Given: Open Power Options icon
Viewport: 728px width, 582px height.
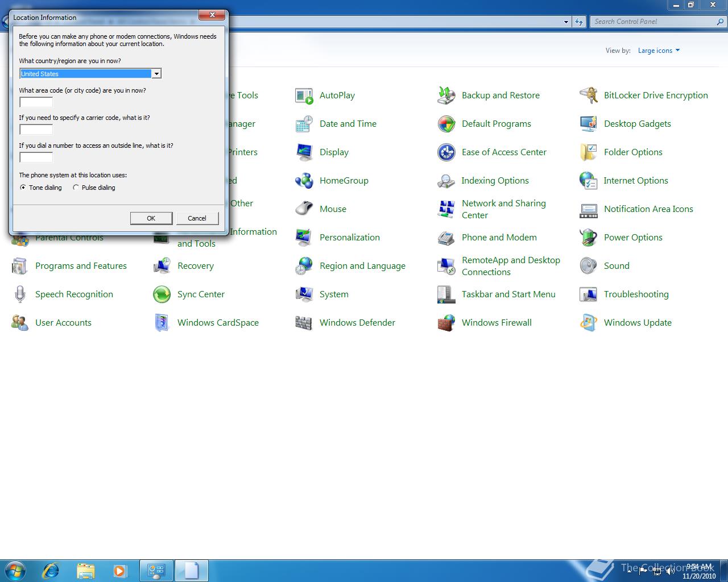Looking at the screenshot, I should coord(589,238).
